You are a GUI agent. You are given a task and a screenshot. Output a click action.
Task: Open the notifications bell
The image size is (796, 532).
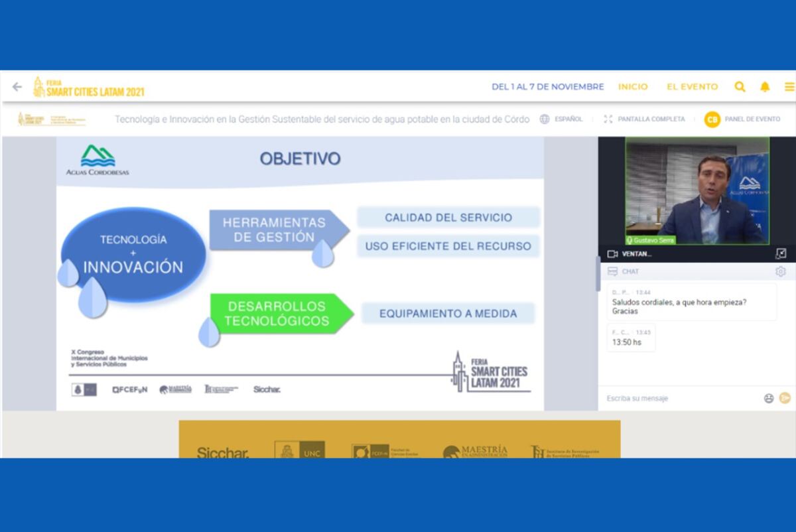pyautogui.click(x=765, y=87)
